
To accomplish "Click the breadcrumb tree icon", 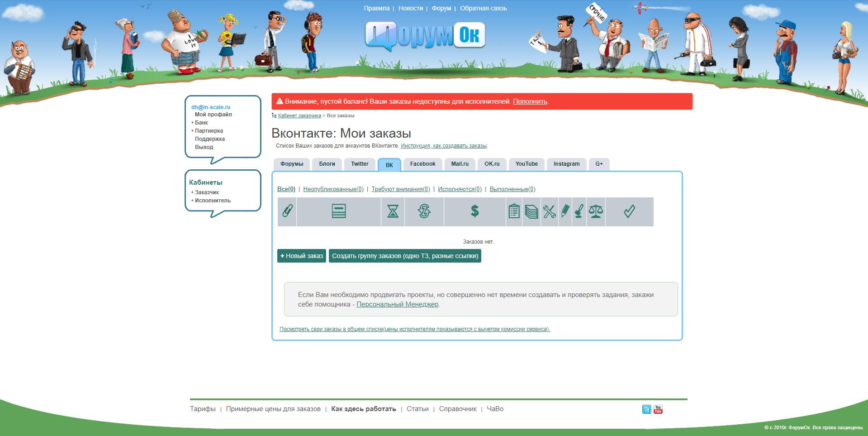I will (x=274, y=115).
